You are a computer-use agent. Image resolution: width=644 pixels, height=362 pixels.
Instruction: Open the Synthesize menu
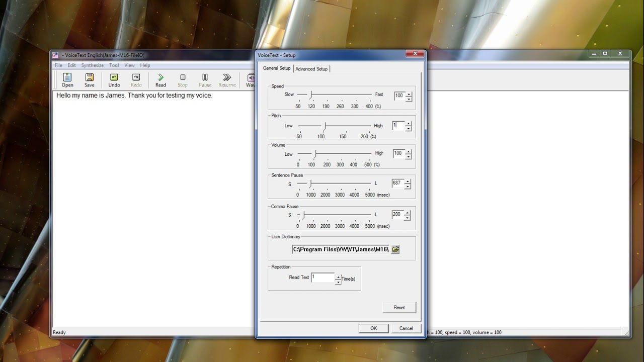93,65
